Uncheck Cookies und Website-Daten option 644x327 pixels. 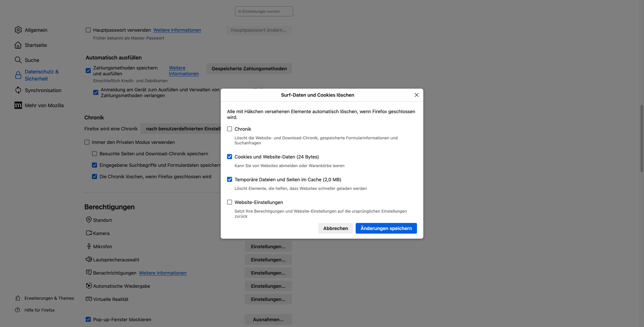pos(229,157)
